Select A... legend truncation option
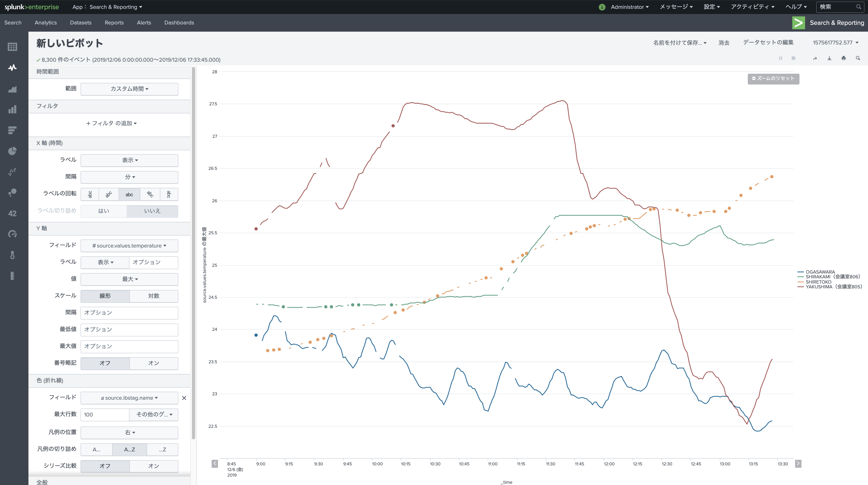This screenshot has width=868, height=485. [96, 449]
